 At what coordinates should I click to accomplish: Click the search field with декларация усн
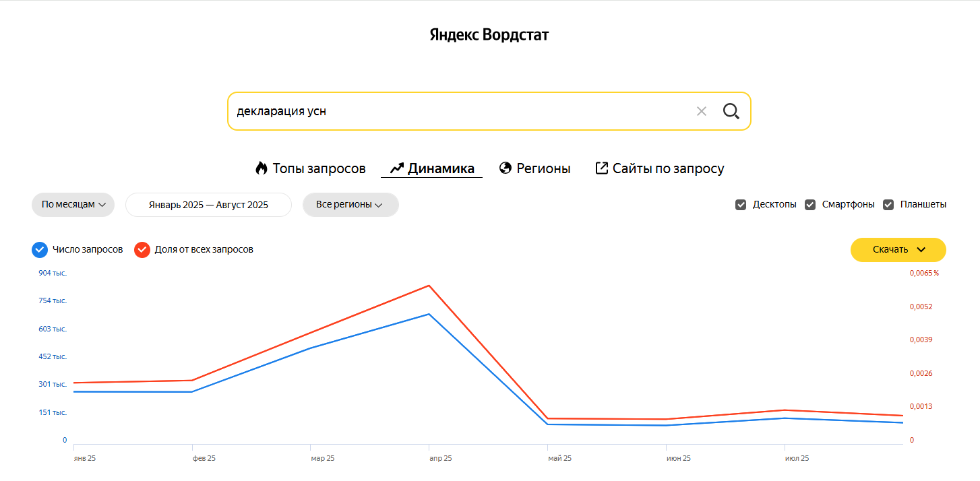point(458,111)
